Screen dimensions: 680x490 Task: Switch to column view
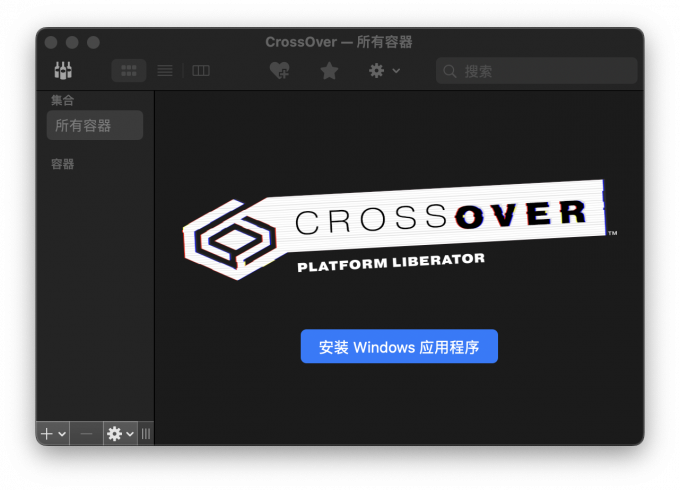(x=201, y=71)
